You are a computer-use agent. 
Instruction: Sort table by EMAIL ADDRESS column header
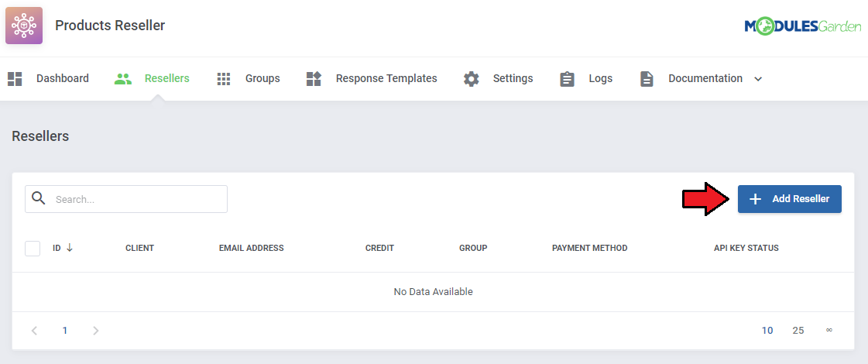252,248
